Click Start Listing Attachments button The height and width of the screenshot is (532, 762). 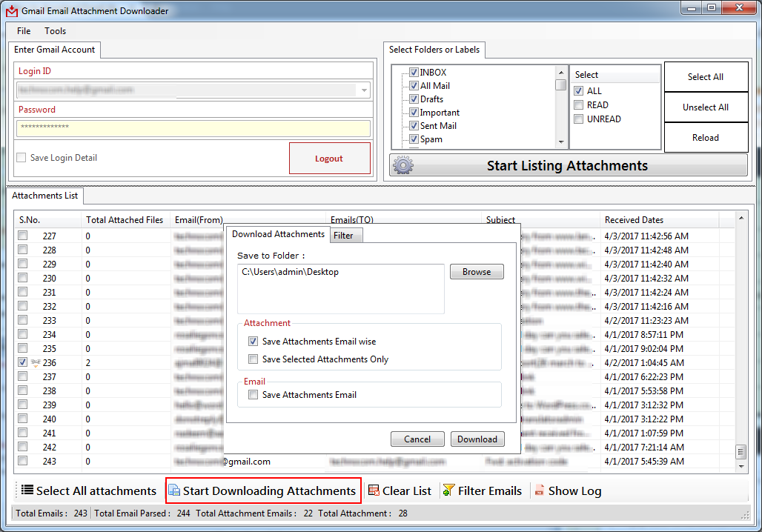(568, 166)
